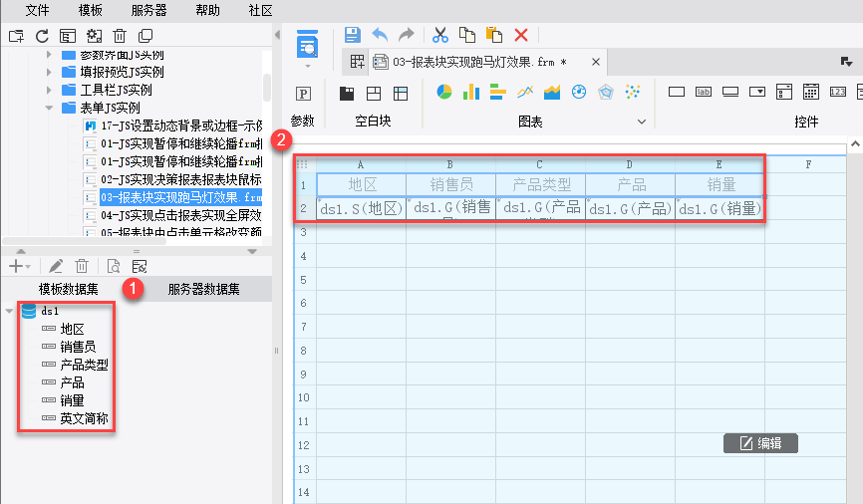Open the 帮助 menu
Viewport: 863px width, 504px height.
point(207,10)
